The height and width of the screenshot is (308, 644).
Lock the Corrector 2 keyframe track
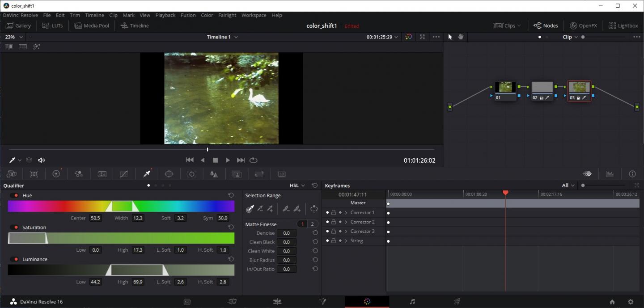(x=334, y=222)
